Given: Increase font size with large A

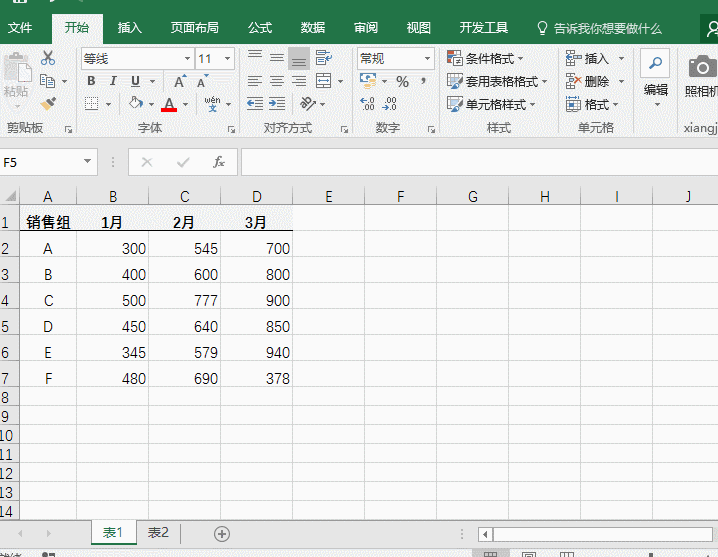Looking at the screenshot, I should (x=180, y=81).
